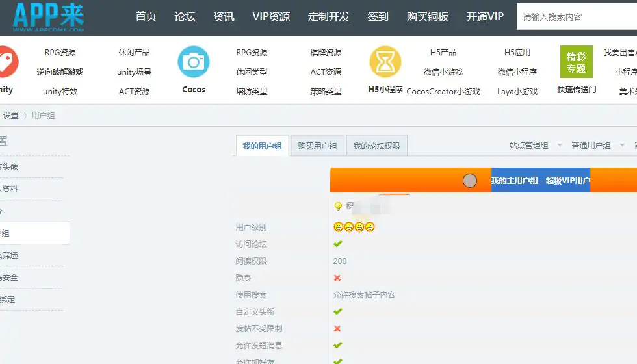Click the 阅读权限 row label
This screenshot has height=364, width=637.
pos(251,261)
